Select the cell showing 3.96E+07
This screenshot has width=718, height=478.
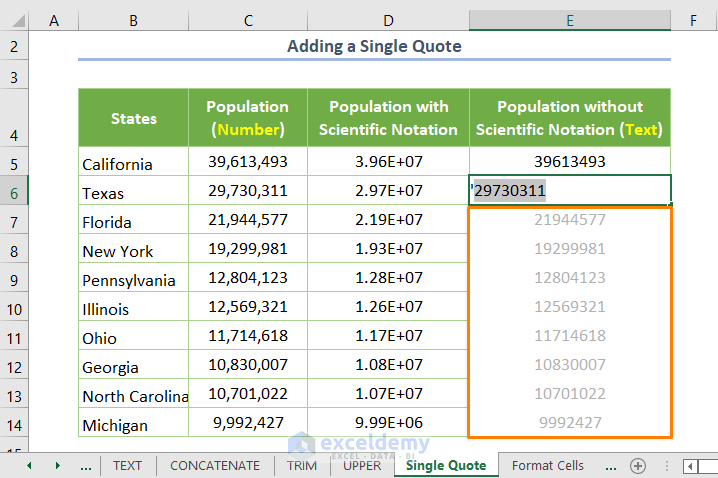[388, 164]
